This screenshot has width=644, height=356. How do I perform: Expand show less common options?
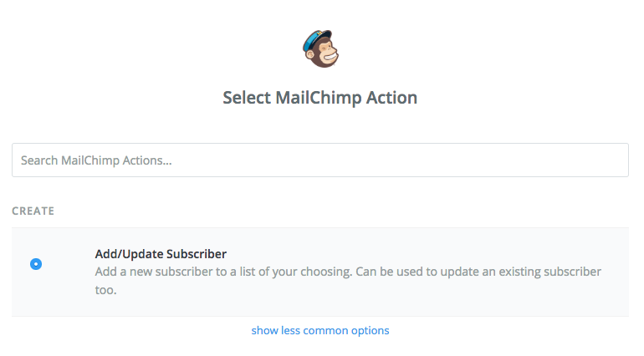click(320, 330)
